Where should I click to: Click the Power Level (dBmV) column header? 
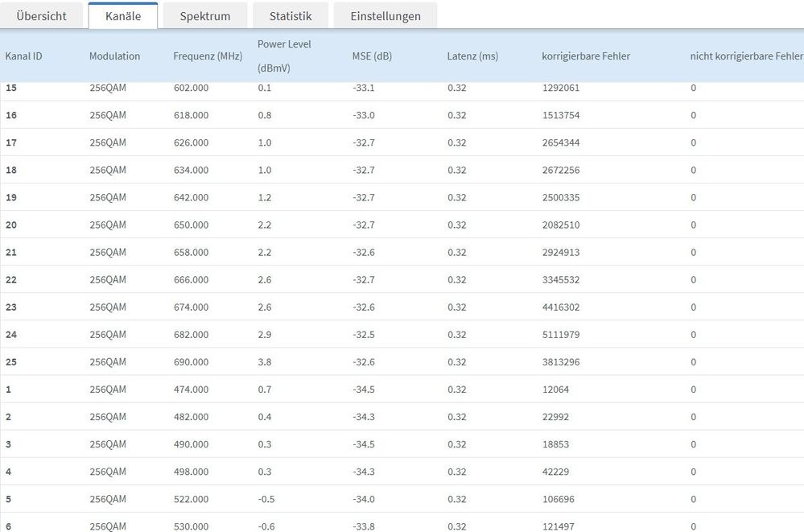(284, 56)
